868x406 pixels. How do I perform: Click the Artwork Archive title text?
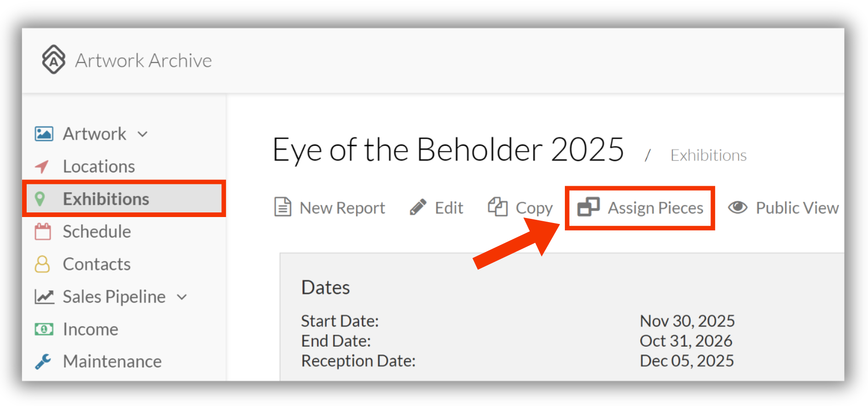(x=144, y=61)
